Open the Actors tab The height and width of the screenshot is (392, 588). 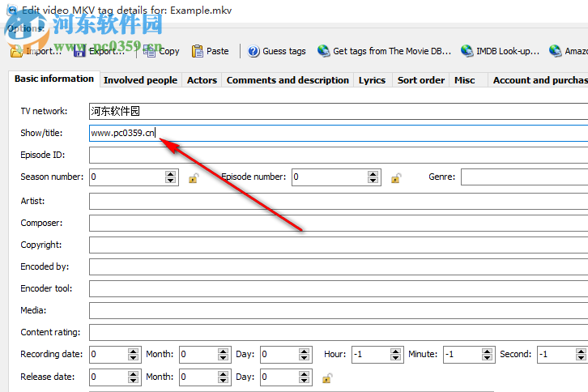pos(202,80)
